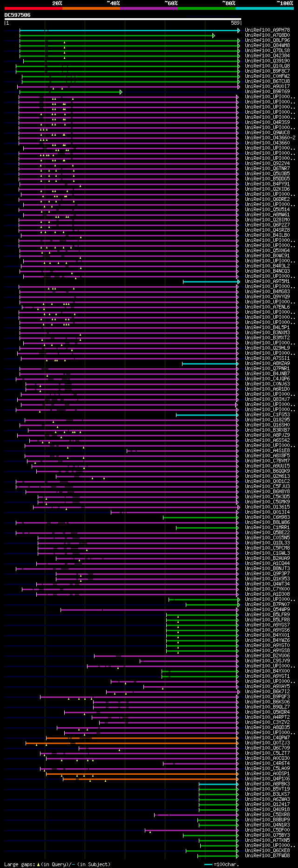Select the UniRef100_Q922V4 label
The height and width of the screenshot is (868, 298).
point(267,163)
